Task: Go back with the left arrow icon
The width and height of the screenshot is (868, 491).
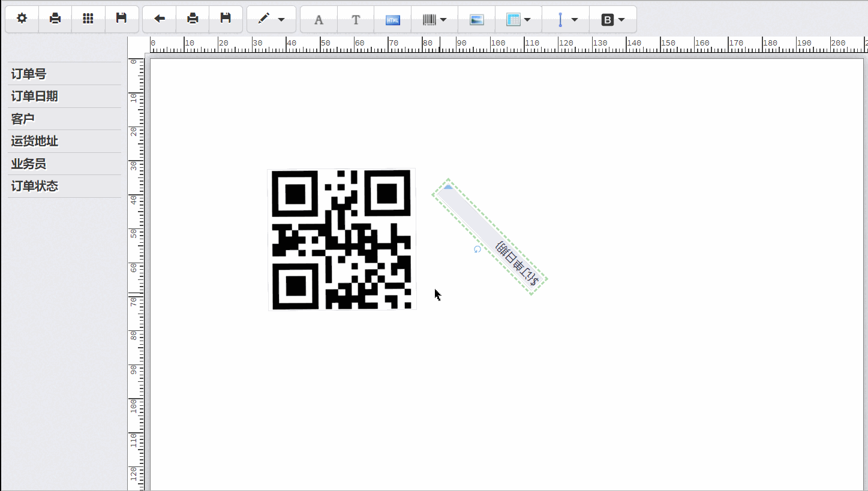Action: click(160, 19)
